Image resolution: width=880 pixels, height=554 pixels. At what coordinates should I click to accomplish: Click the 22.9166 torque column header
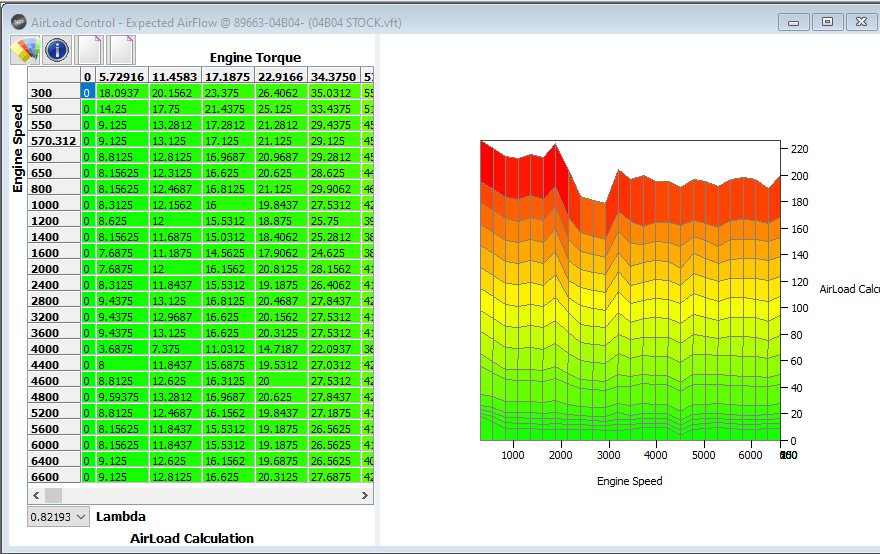point(281,76)
